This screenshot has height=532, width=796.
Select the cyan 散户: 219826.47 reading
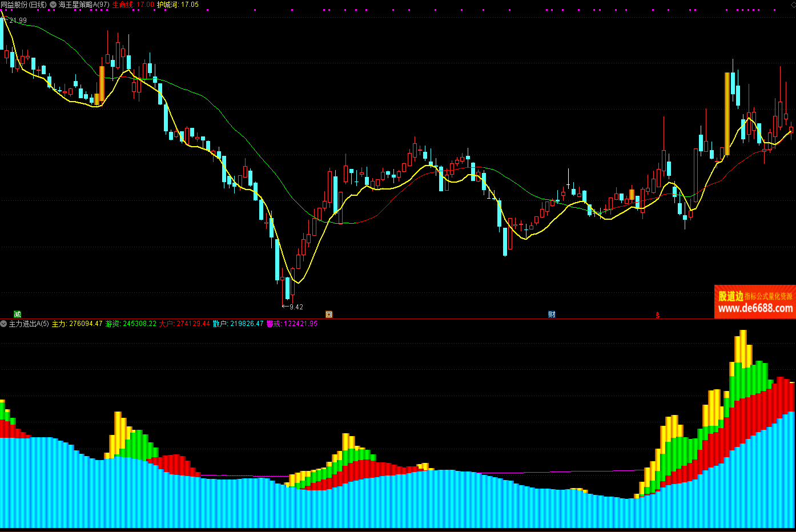tap(238, 324)
